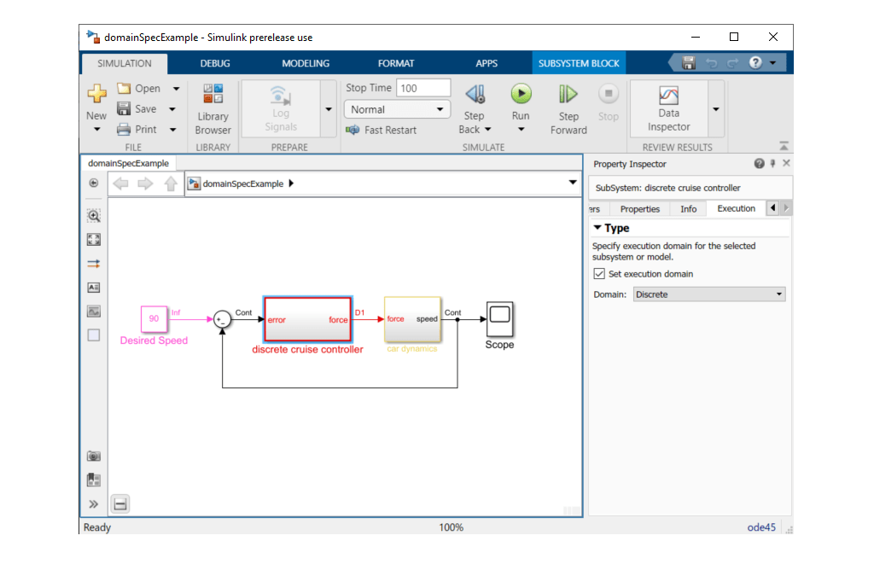Close the Property Inspector panel
This screenshot has height=588, width=874.
point(786,163)
